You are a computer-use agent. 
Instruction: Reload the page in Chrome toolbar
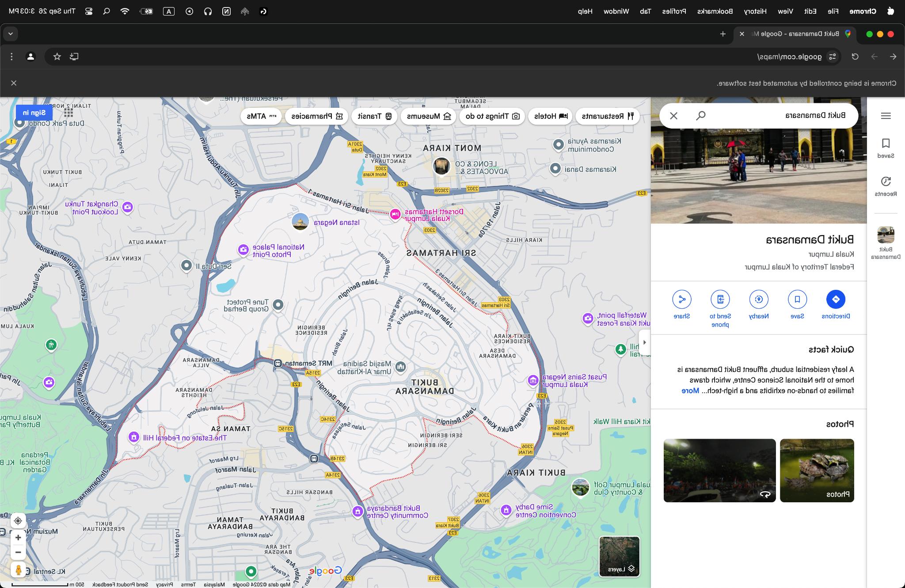pos(855,57)
